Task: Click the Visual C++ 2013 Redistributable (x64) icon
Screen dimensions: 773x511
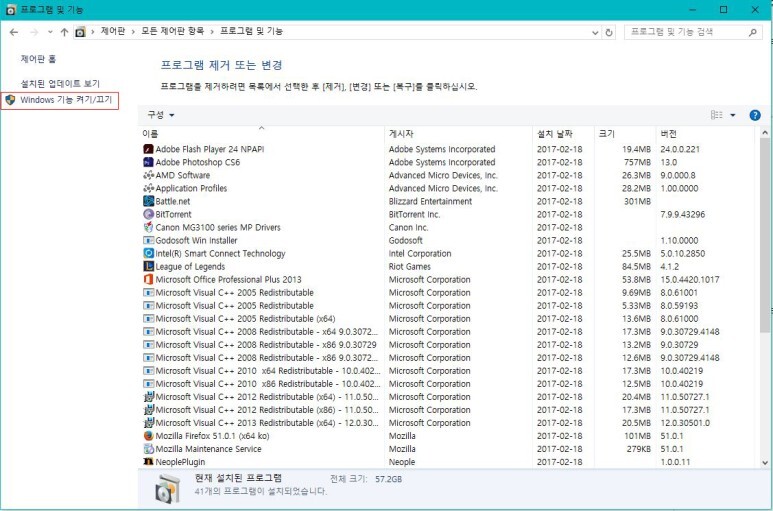Action: (x=148, y=423)
